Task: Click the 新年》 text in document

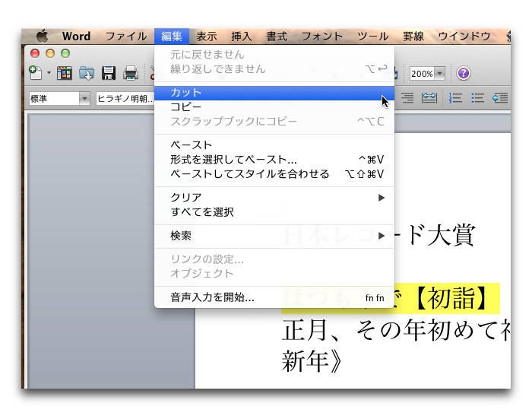Action: tap(312, 360)
